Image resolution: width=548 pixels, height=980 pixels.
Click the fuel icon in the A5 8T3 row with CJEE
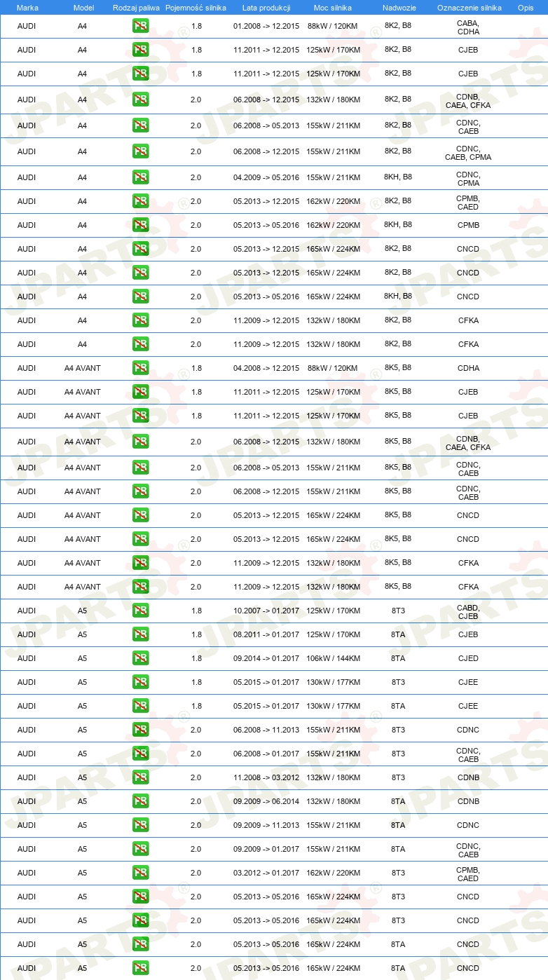click(140, 682)
